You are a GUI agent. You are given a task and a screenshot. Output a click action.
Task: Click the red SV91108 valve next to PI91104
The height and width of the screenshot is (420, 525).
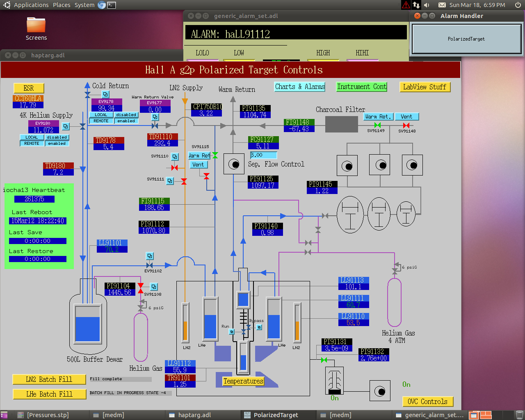(x=141, y=288)
